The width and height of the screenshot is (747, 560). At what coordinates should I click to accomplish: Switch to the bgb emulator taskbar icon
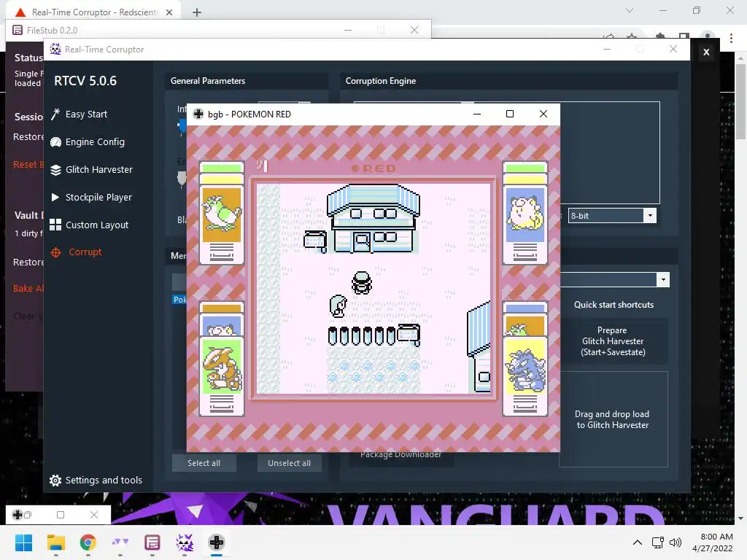tap(217, 542)
